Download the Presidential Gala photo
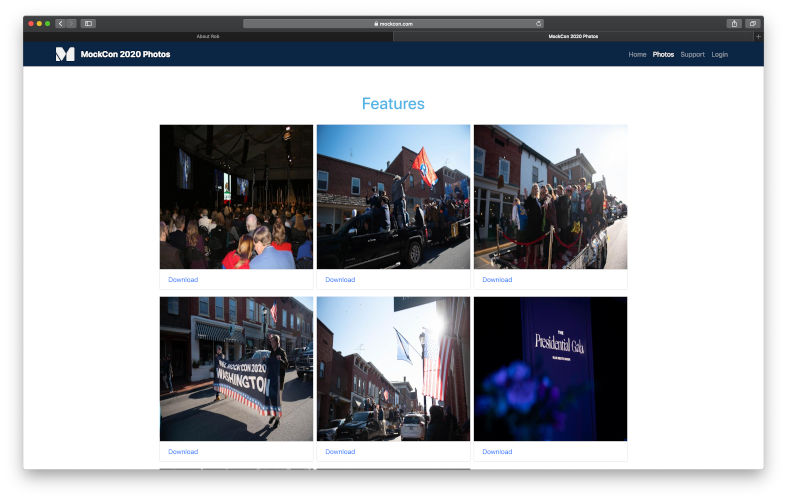This screenshot has height=500, width=787. click(497, 452)
